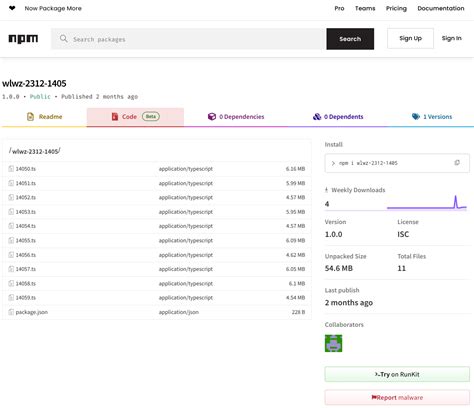Click the Weekly Downloads download icon
474x408 pixels.
click(326, 190)
